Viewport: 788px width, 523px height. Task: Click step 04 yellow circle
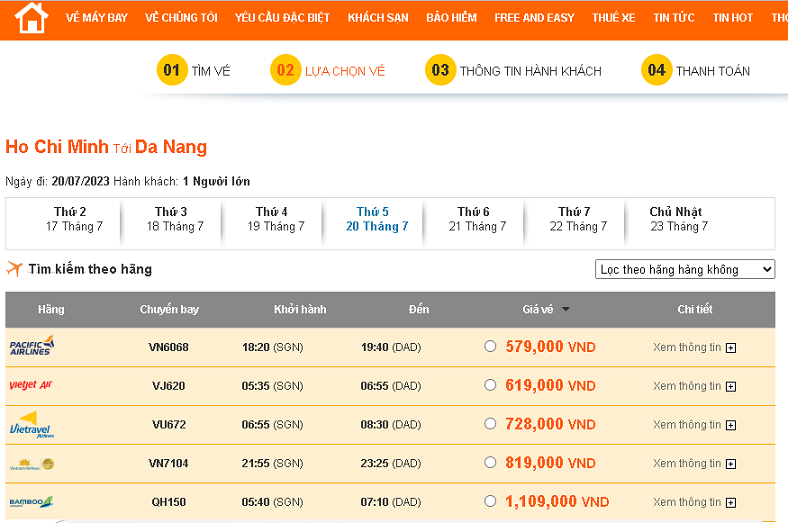[656, 70]
